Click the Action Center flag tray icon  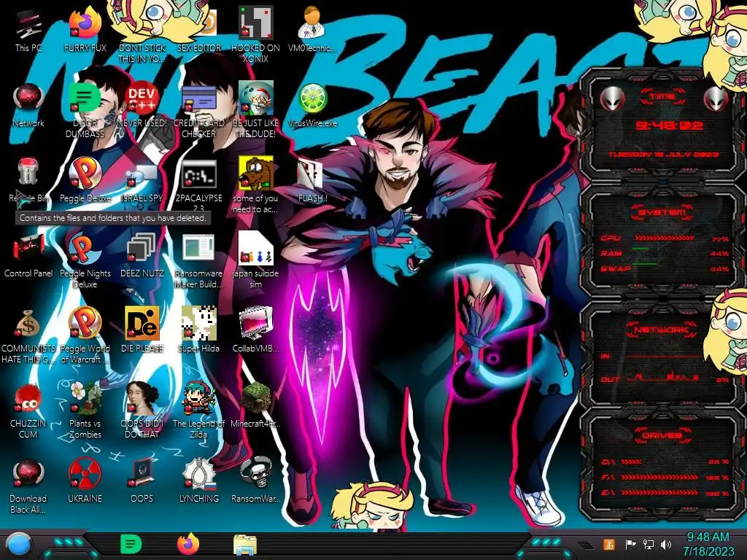630,544
